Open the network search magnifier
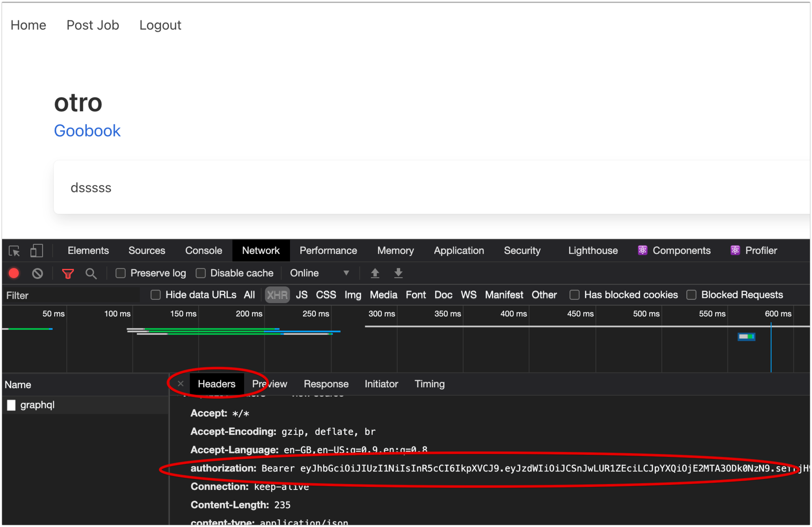 (x=91, y=273)
